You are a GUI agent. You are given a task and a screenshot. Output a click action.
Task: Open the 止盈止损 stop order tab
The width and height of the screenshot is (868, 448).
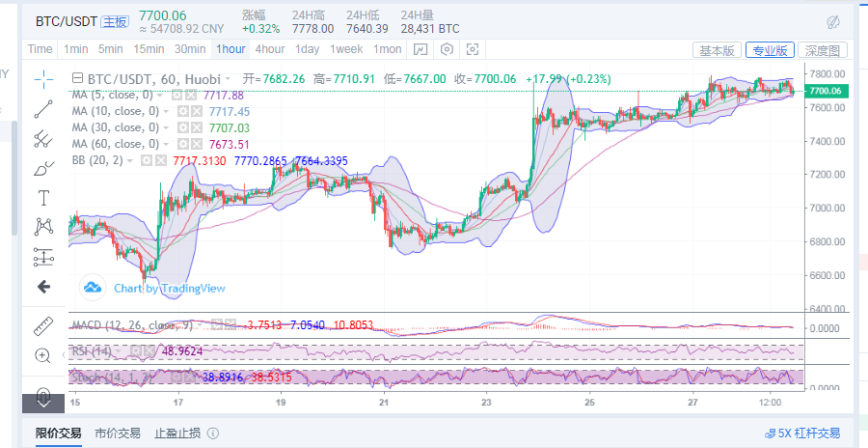(x=177, y=433)
